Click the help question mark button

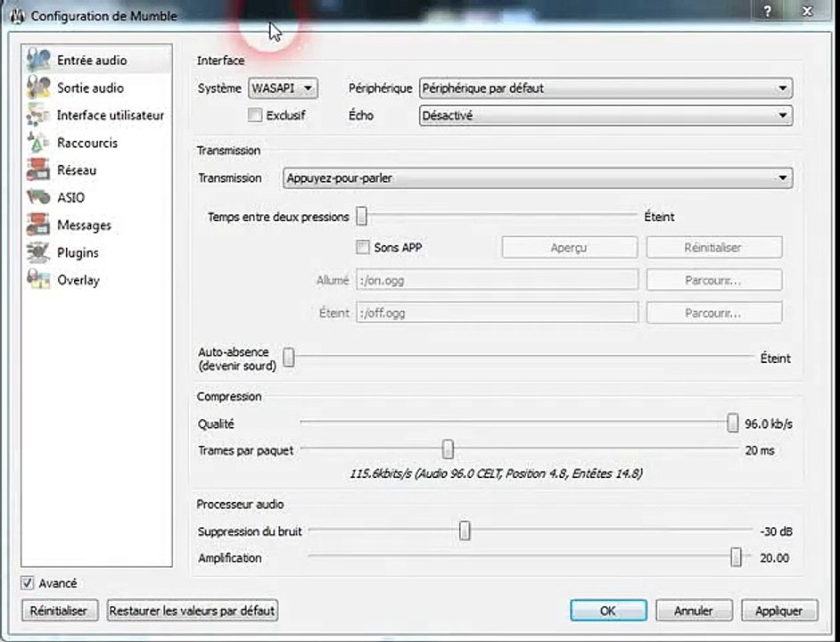point(767,12)
